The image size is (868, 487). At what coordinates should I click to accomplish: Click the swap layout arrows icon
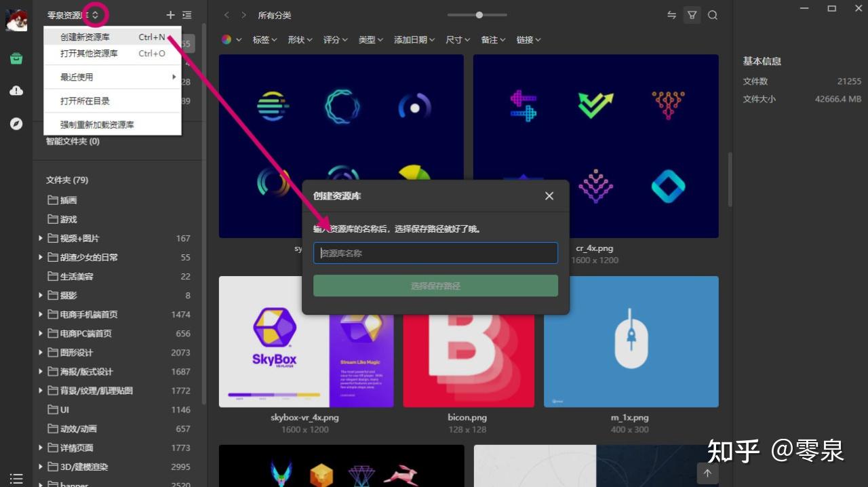(x=671, y=15)
